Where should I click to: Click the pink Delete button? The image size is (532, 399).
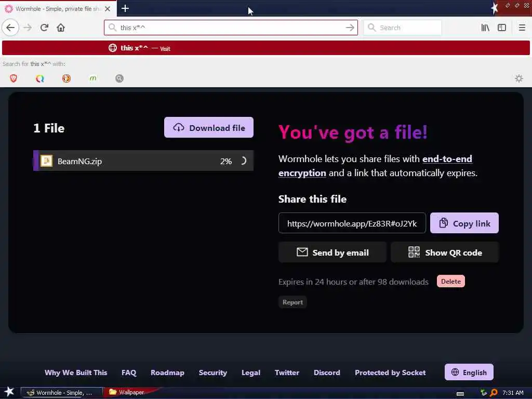(450, 281)
